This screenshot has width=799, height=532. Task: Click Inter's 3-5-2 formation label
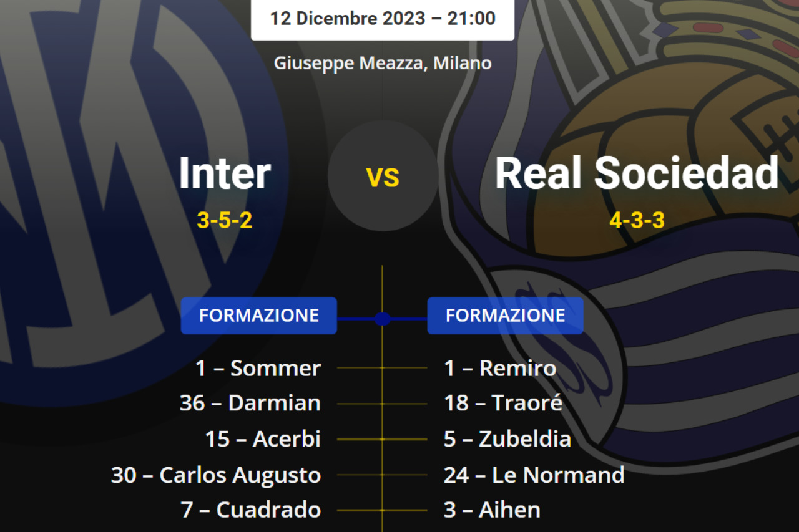pos(225,220)
